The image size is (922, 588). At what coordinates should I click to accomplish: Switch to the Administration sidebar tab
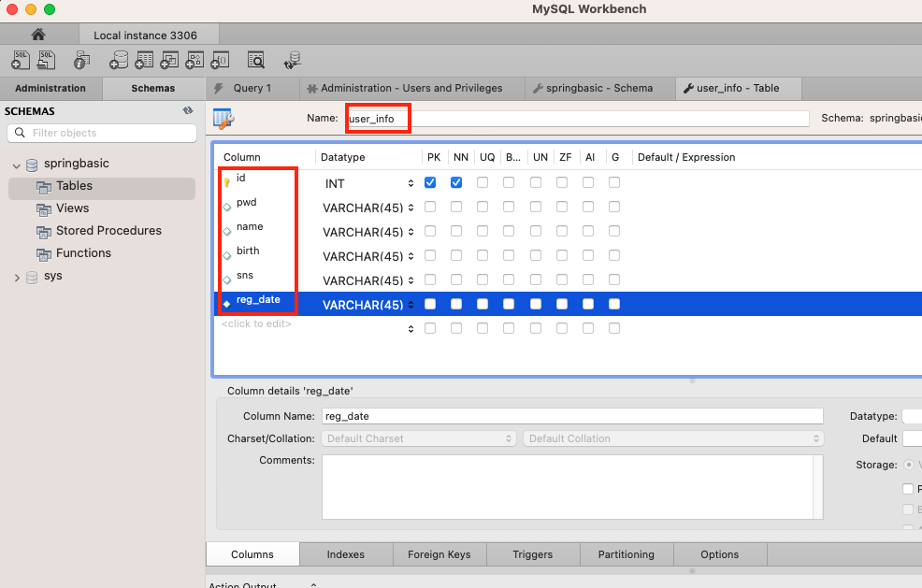pyautogui.click(x=50, y=88)
